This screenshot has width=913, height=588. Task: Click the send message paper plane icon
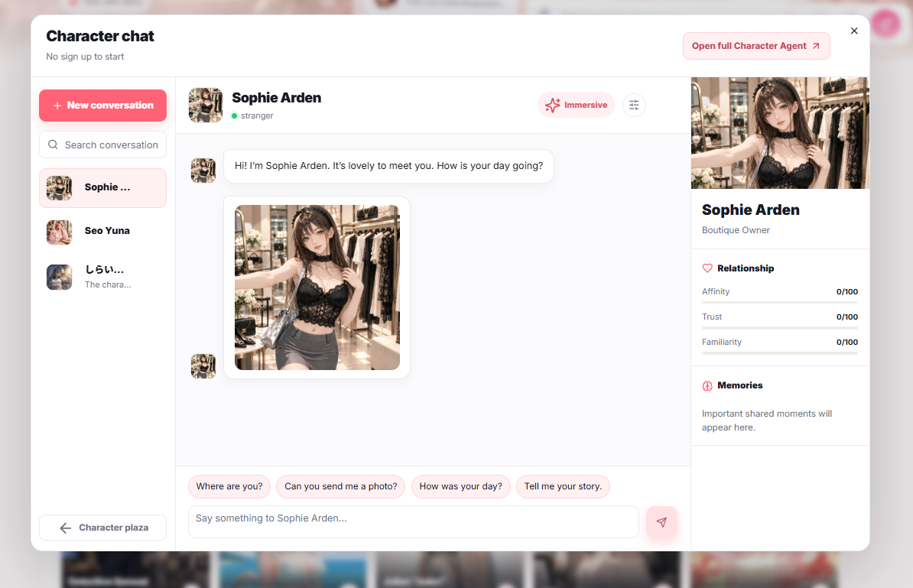coord(661,522)
